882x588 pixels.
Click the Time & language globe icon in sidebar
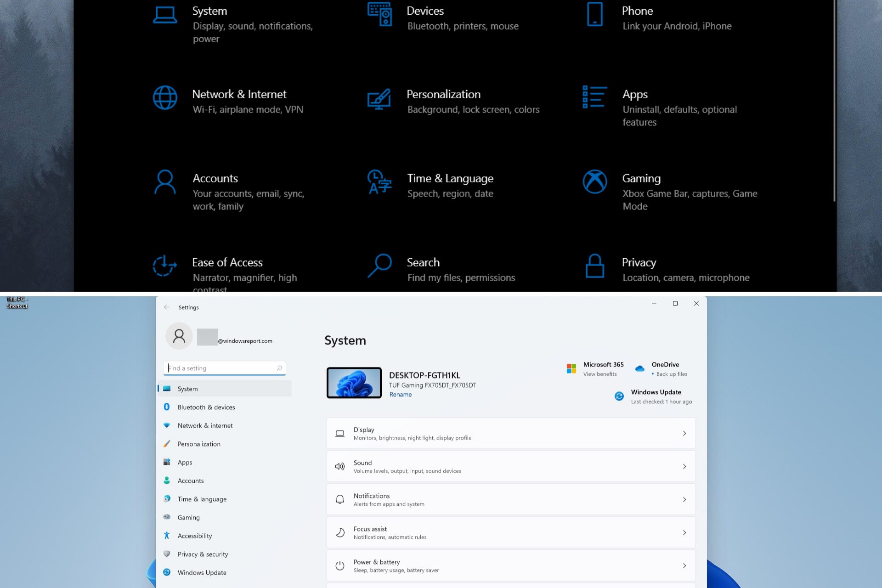(x=167, y=499)
